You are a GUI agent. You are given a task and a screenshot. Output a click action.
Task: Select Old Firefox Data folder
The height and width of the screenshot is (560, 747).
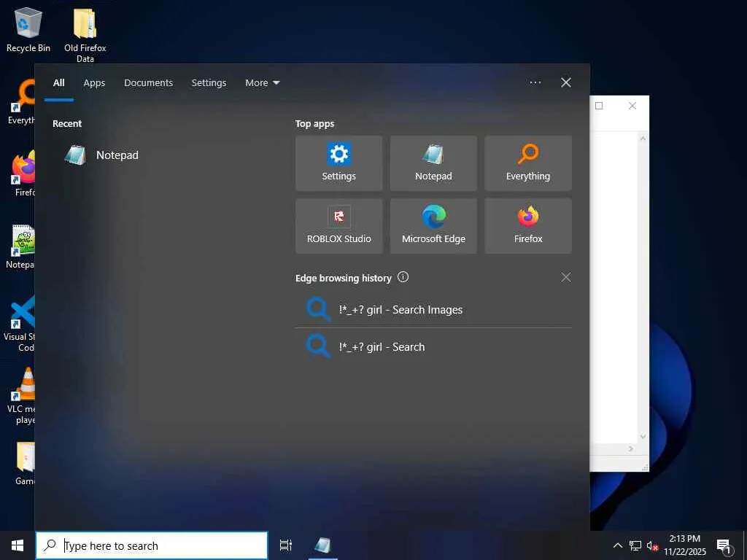tap(85, 35)
